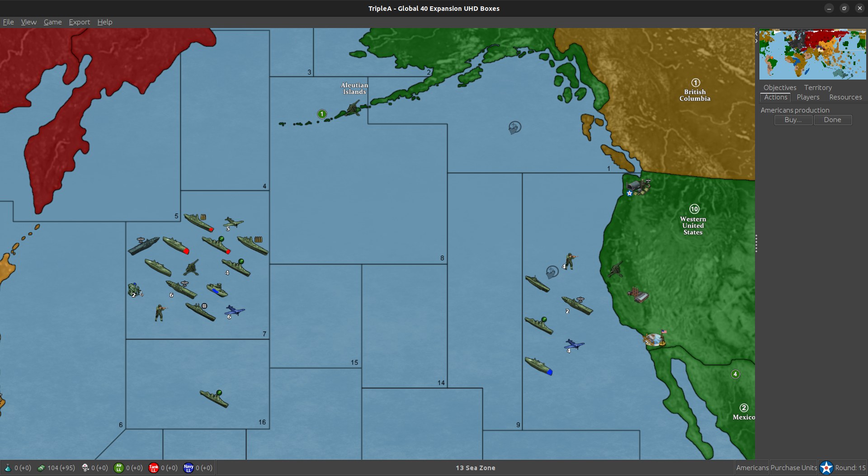Select the destroyer in sea zone 16

point(214,399)
